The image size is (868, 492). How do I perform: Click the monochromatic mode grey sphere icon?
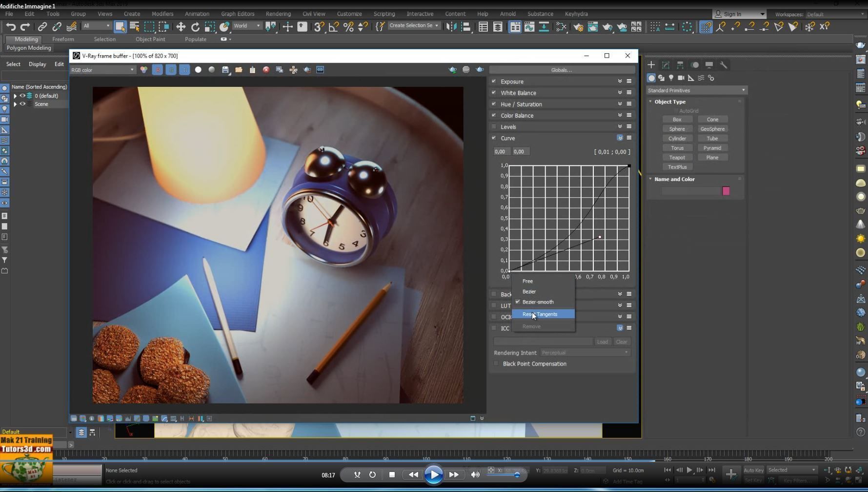click(212, 70)
